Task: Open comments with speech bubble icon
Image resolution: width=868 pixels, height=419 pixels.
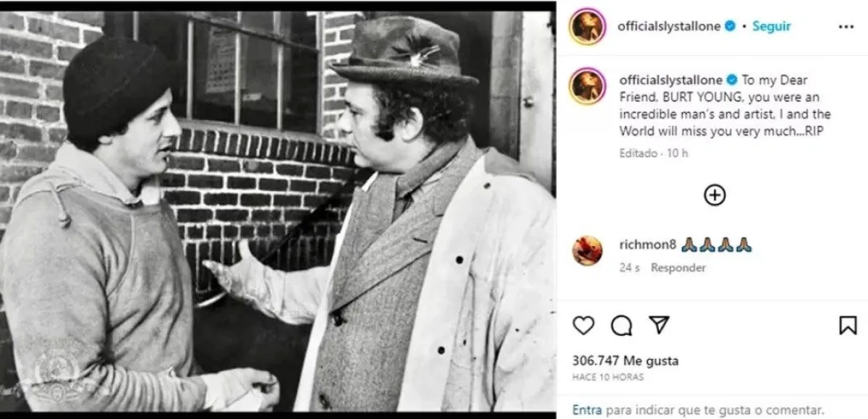Action: [621, 326]
